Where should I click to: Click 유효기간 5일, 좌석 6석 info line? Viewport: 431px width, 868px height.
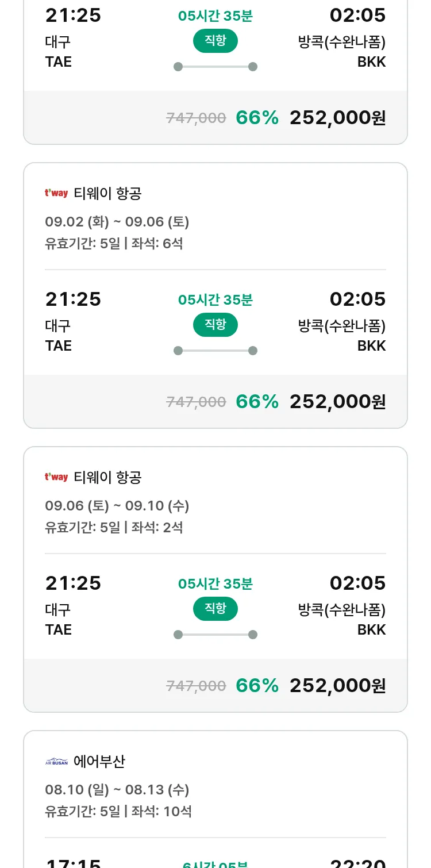click(x=114, y=244)
